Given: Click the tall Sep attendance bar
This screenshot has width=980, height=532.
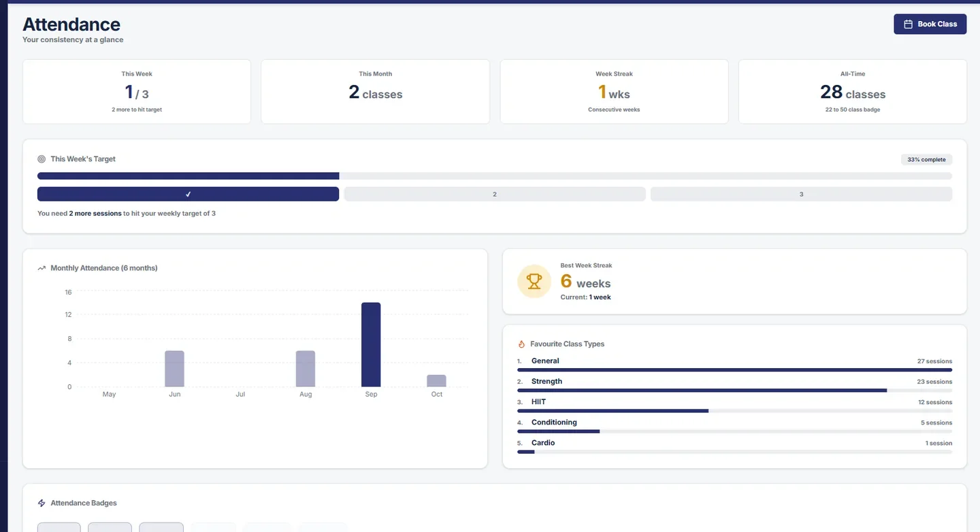Looking at the screenshot, I should tap(371, 345).
